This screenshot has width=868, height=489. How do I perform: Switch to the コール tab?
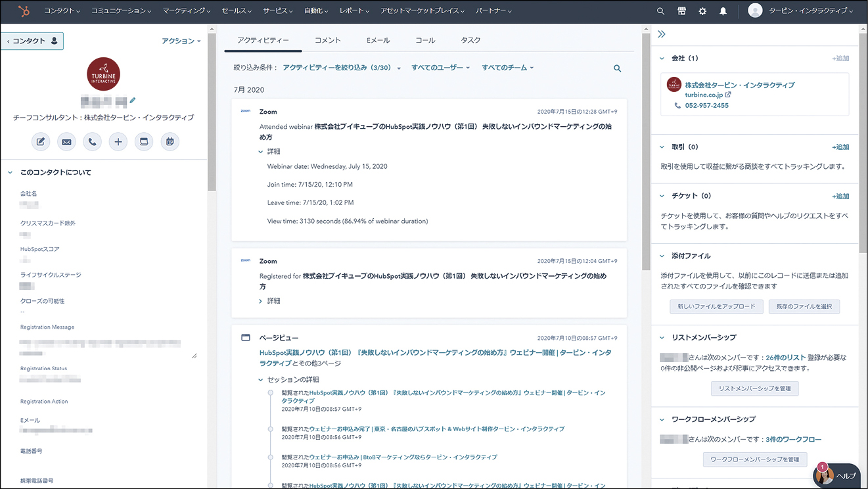pyautogui.click(x=425, y=41)
